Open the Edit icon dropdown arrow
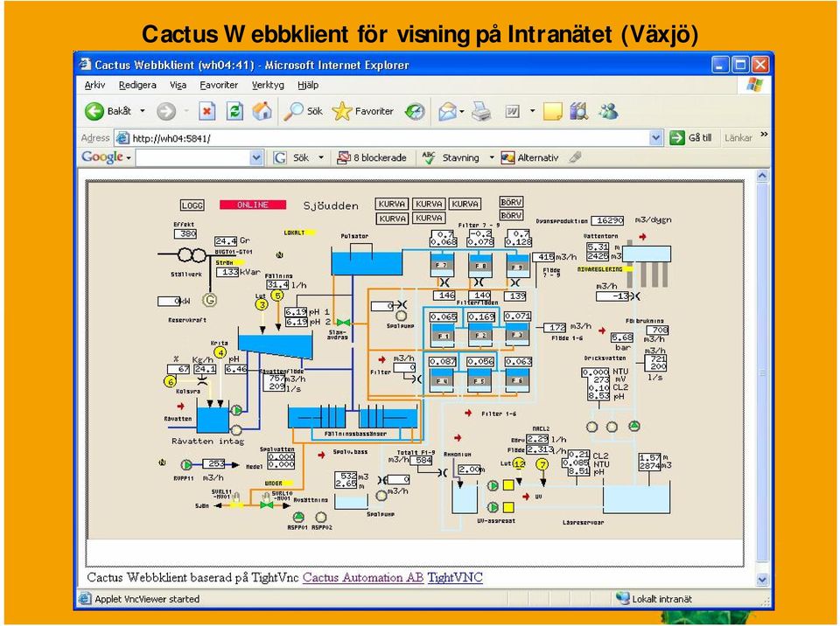The image size is (840, 626). 532,111
